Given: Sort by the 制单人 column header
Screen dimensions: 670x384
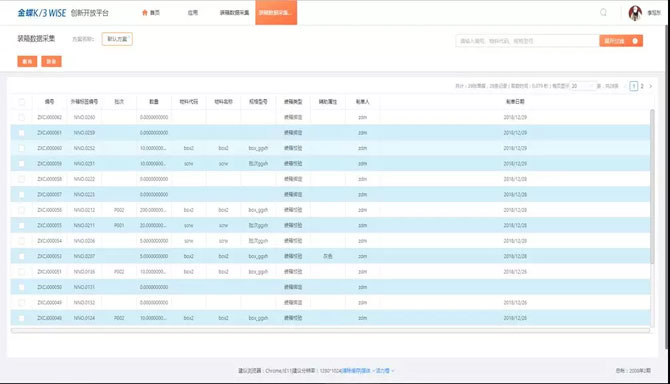Looking at the screenshot, I should click(362, 102).
